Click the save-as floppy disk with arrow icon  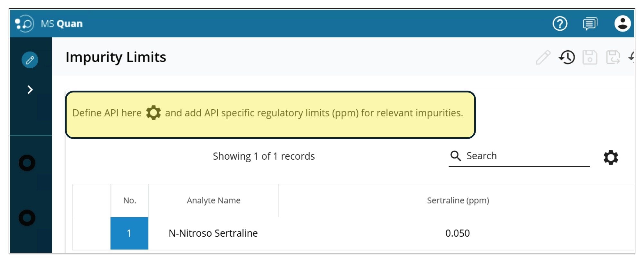pos(613,57)
